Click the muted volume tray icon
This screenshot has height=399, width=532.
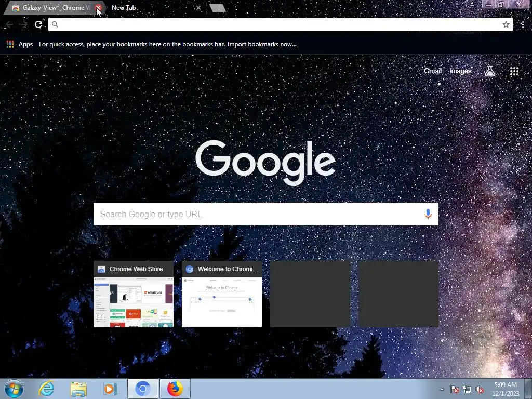click(480, 389)
